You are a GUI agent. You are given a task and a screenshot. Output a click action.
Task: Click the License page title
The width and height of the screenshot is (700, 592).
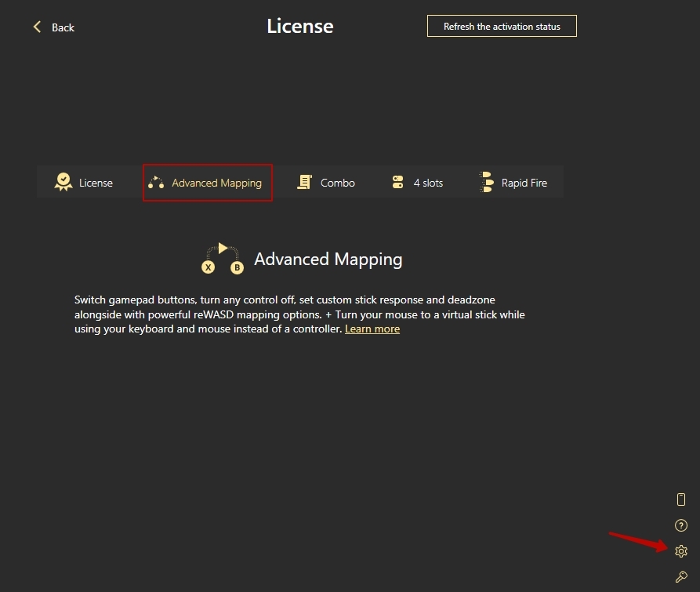300,26
